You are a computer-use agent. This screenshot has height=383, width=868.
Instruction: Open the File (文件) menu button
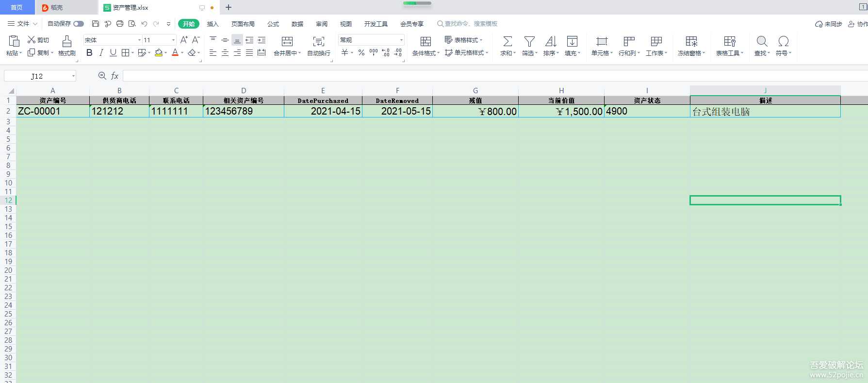pos(19,24)
